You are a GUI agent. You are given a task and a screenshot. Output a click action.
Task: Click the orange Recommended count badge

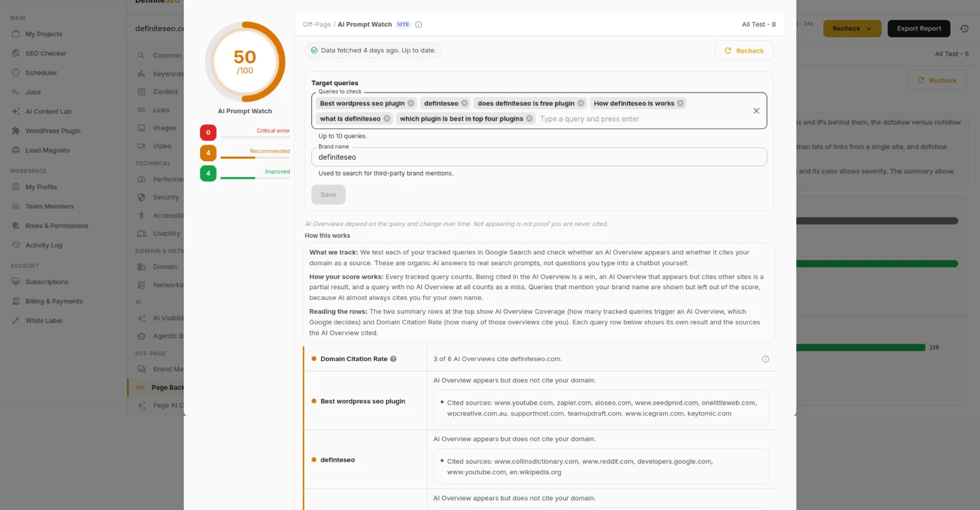pyautogui.click(x=208, y=153)
